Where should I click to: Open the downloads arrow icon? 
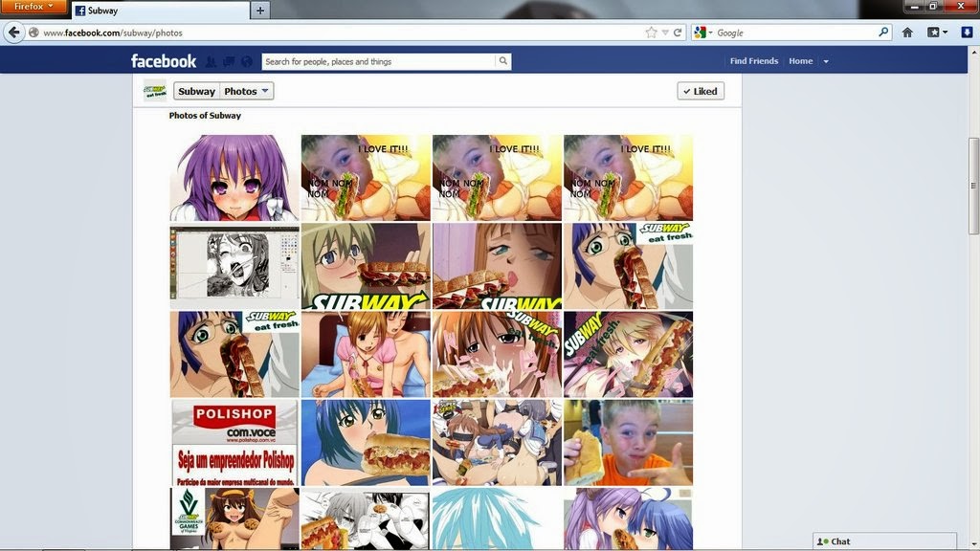click(x=967, y=33)
